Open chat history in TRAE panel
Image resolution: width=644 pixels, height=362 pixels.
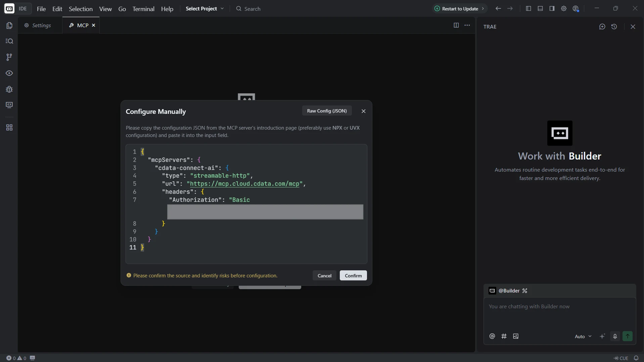[x=614, y=27]
